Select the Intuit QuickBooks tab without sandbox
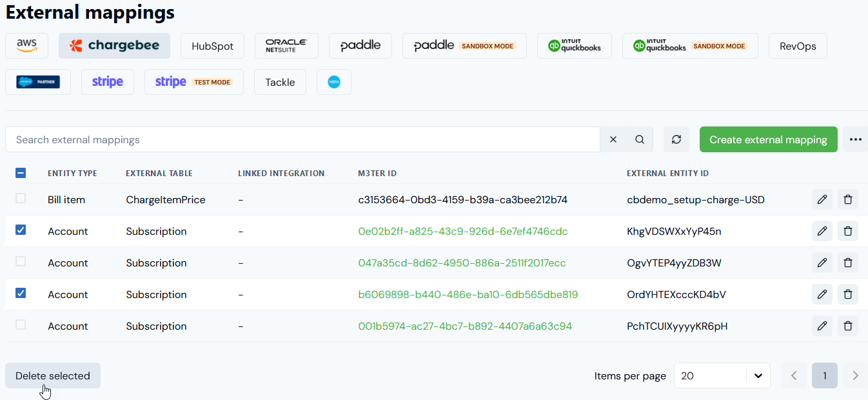The width and height of the screenshot is (868, 400). click(x=575, y=46)
